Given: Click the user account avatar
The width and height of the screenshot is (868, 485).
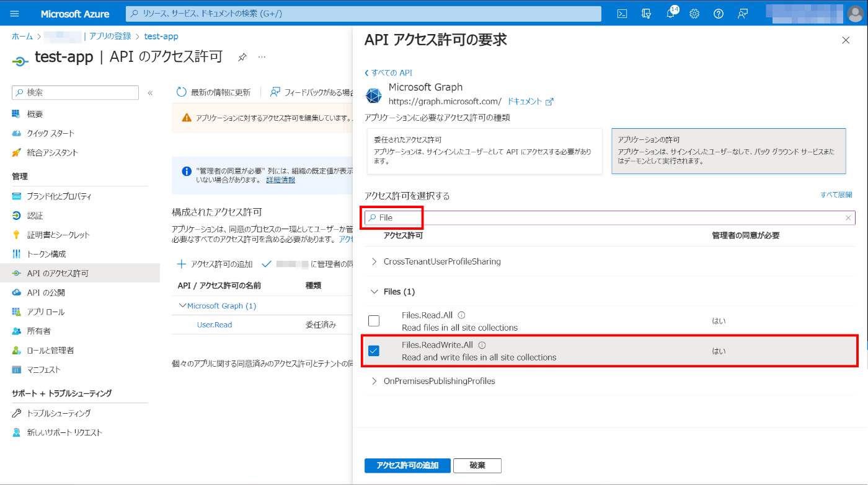Looking at the screenshot, I should pyautogui.click(x=854, y=14).
